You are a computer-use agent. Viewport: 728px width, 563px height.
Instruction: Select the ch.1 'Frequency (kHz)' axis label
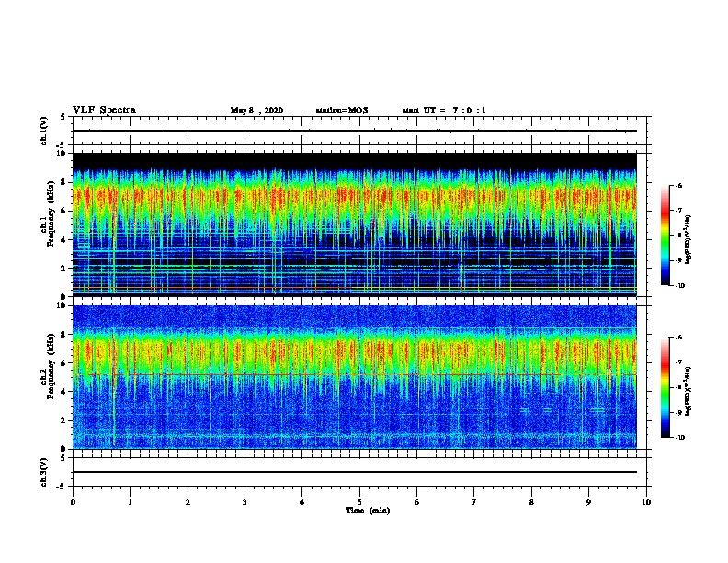click(51, 213)
